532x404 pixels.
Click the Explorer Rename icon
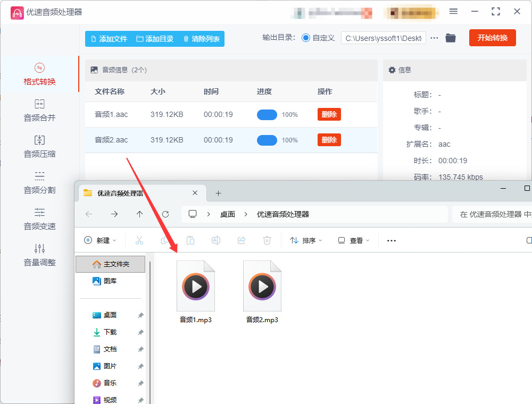click(216, 240)
